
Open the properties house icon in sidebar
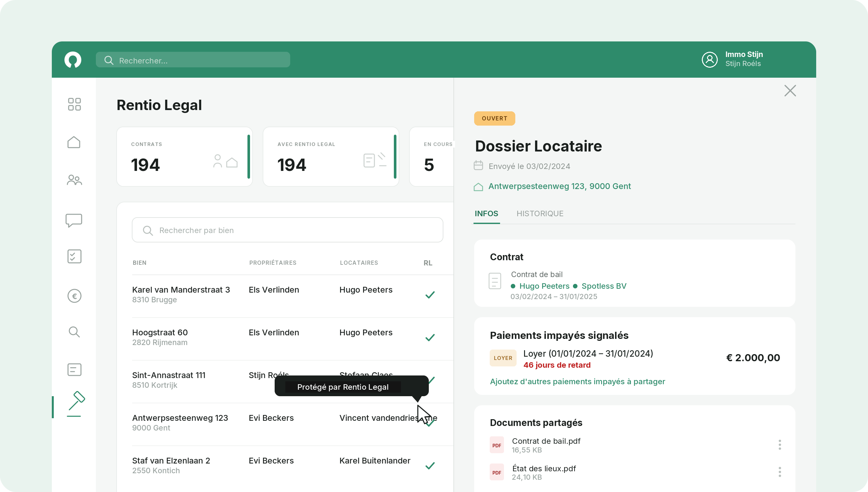74,142
